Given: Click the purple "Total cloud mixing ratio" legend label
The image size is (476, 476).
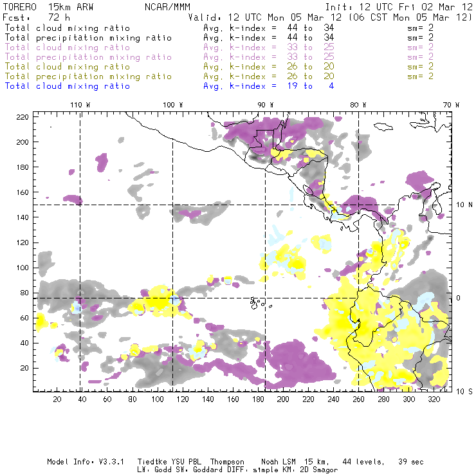Looking at the screenshot, I should tap(68, 48).
